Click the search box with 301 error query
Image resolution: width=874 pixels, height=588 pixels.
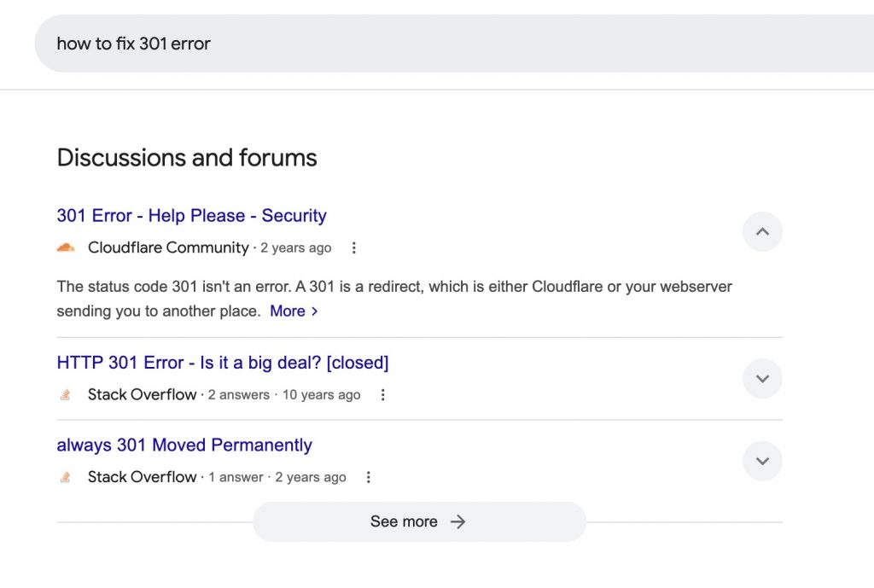(x=427, y=44)
